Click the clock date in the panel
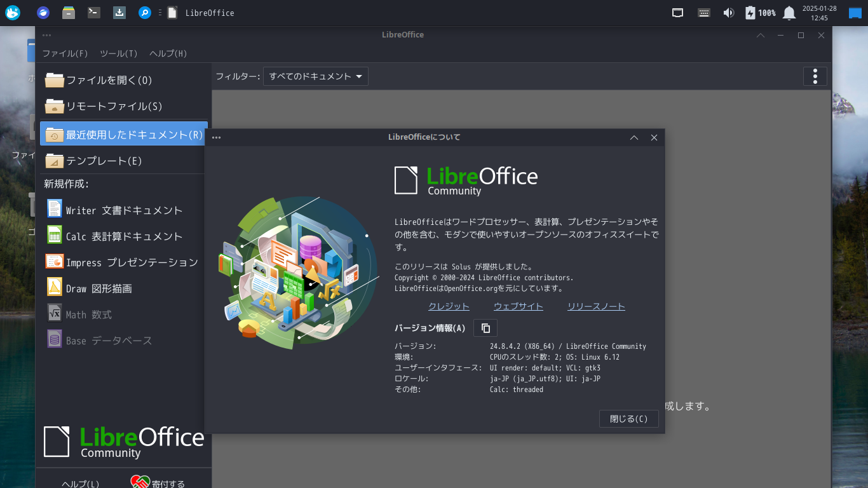The height and width of the screenshot is (488, 868). [x=820, y=13]
